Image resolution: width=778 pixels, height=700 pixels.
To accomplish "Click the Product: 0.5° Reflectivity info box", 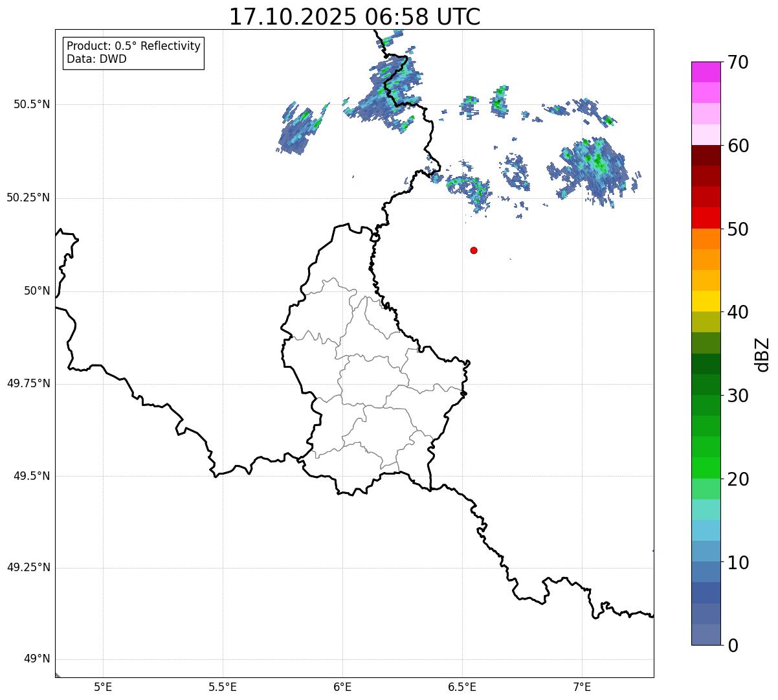I will pos(133,53).
